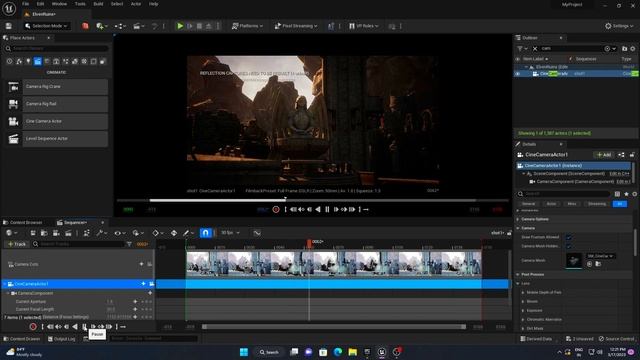Screen dimensions: 640x360
Task: Click the Camera Rig Crane actor
Action: click(x=57, y=87)
